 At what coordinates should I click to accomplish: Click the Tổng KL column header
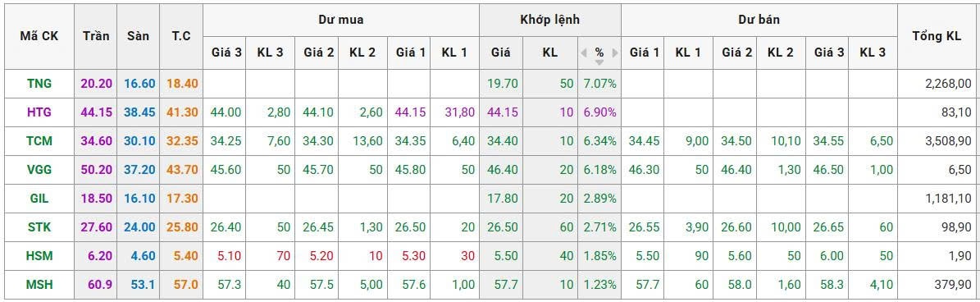coord(937,36)
